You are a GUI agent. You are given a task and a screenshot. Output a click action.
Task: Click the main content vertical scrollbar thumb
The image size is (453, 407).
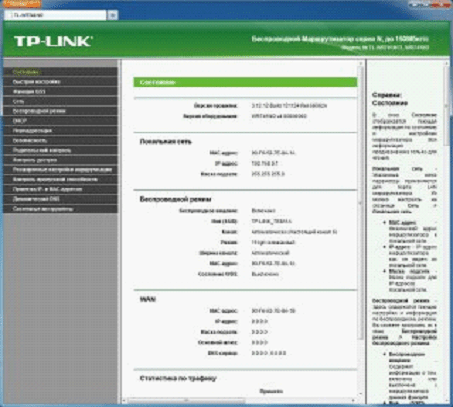click(360, 203)
